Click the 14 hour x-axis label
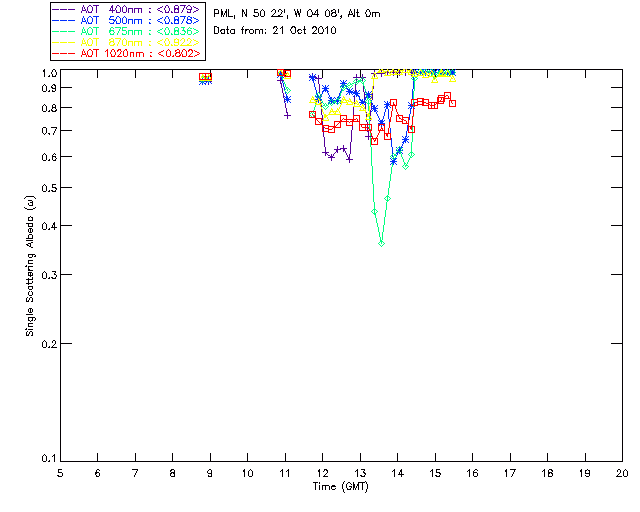Screen dimensions: 640x512 pos(398,473)
